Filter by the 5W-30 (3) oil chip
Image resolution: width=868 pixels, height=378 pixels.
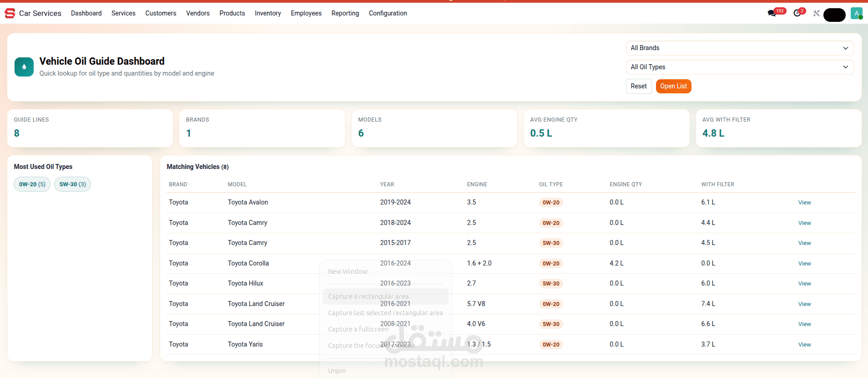point(73,184)
